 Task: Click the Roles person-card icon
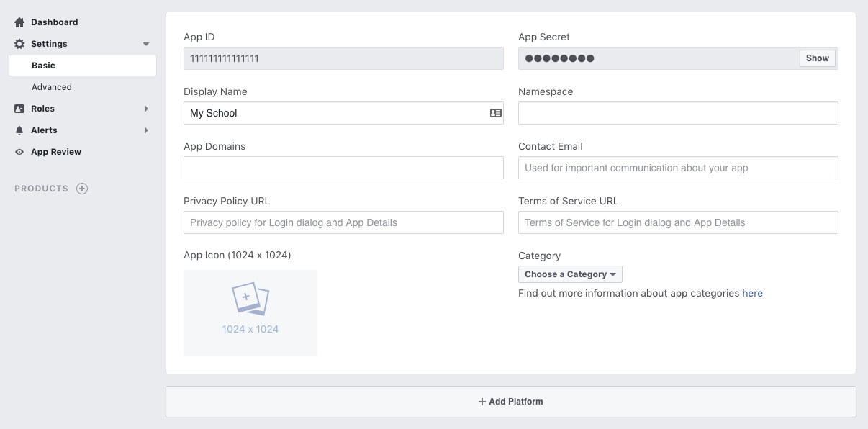tap(19, 109)
